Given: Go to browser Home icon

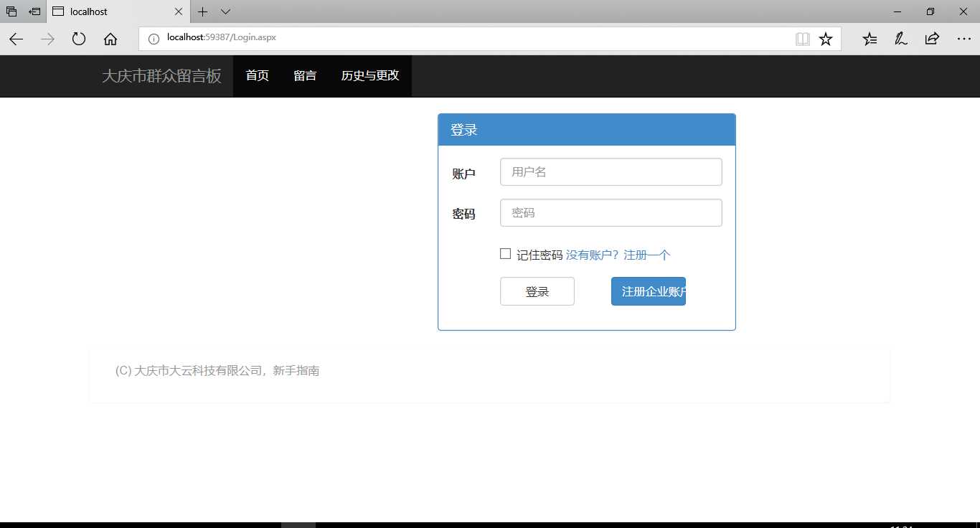Looking at the screenshot, I should [110, 39].
